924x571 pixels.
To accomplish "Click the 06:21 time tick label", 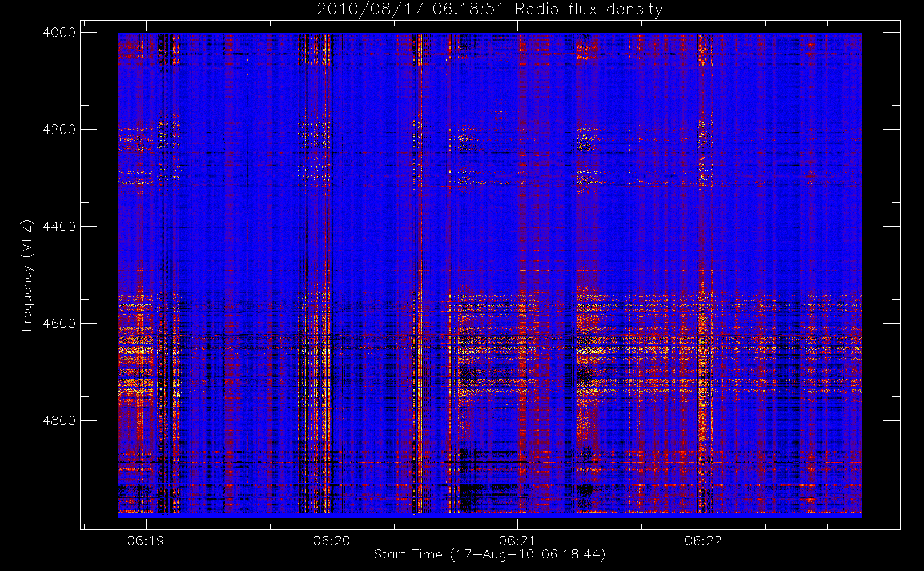I will click(517, 541).
